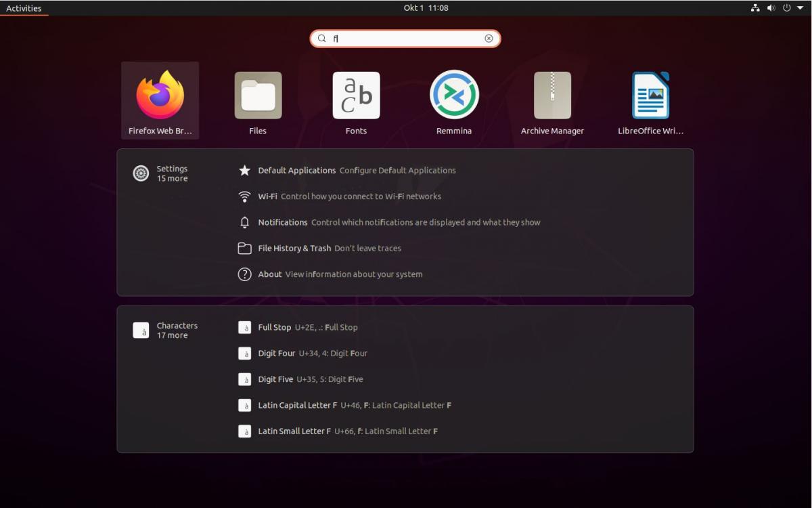Viewport: 812px width, 508px height.
Task: Open the Fonts app icon
Action: (356, 100)
